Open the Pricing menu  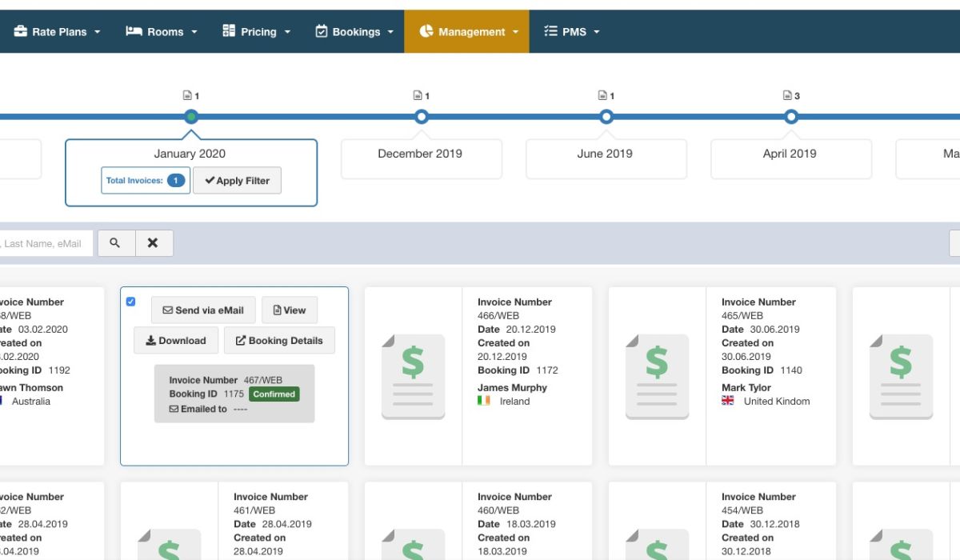[256, 32]
